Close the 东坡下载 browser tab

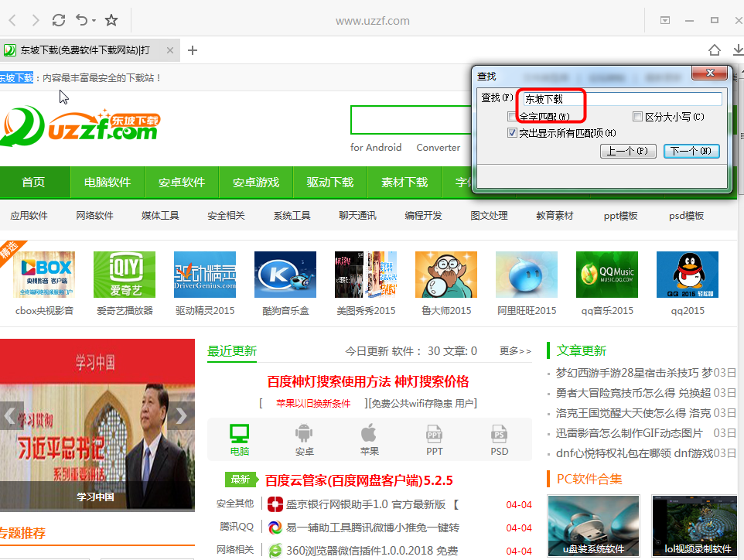170,50
